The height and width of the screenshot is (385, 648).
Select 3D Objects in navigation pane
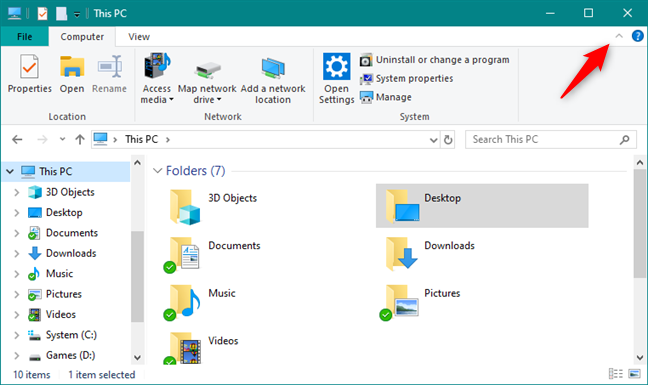pyautogui.click(x=70, y=192)
